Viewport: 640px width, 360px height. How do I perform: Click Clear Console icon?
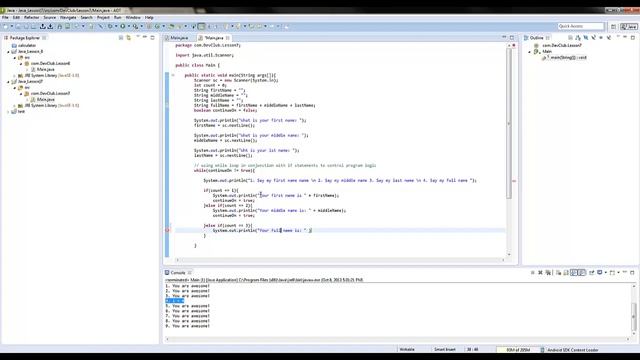pyautogui.click(x=558, y=272)
